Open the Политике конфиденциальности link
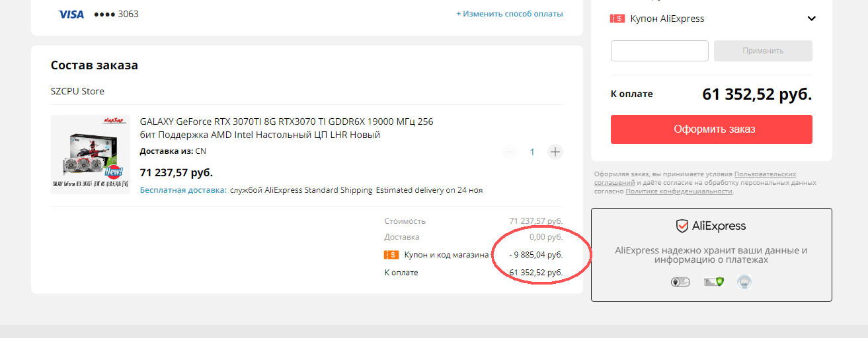 tap(679, 191)
